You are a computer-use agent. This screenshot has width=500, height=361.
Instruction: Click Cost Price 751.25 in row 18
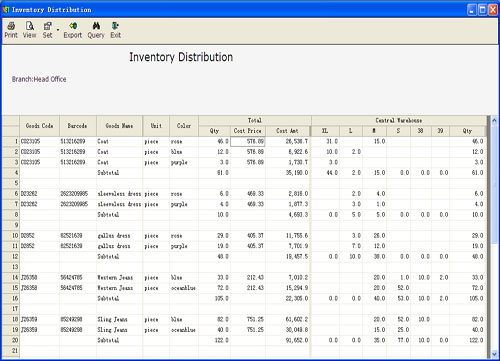point(248,319)
